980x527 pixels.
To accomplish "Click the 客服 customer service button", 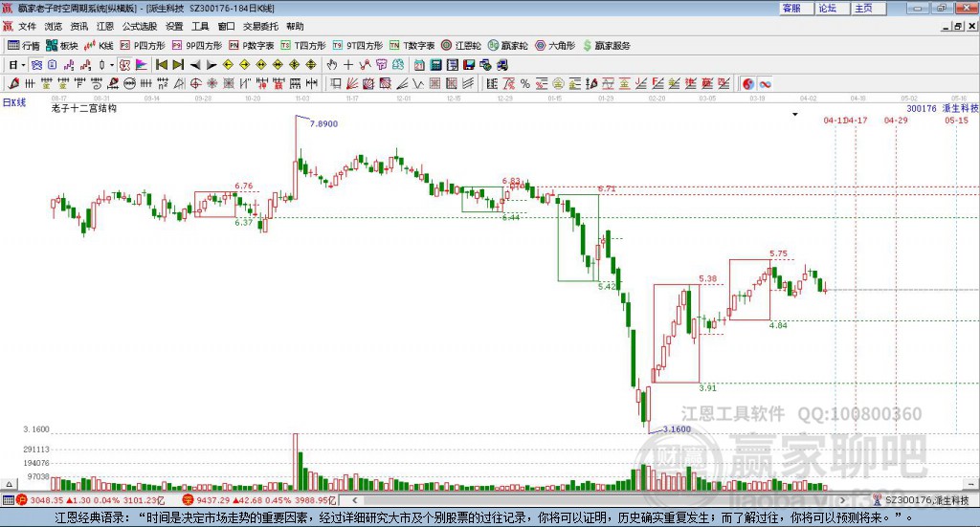I will (791, 8).
